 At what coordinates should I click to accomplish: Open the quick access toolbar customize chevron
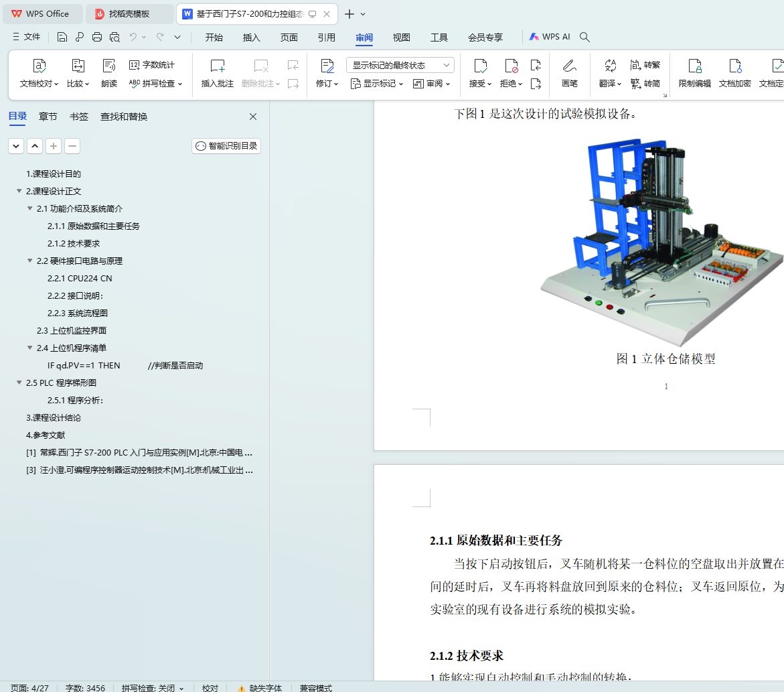pos(177,37)
